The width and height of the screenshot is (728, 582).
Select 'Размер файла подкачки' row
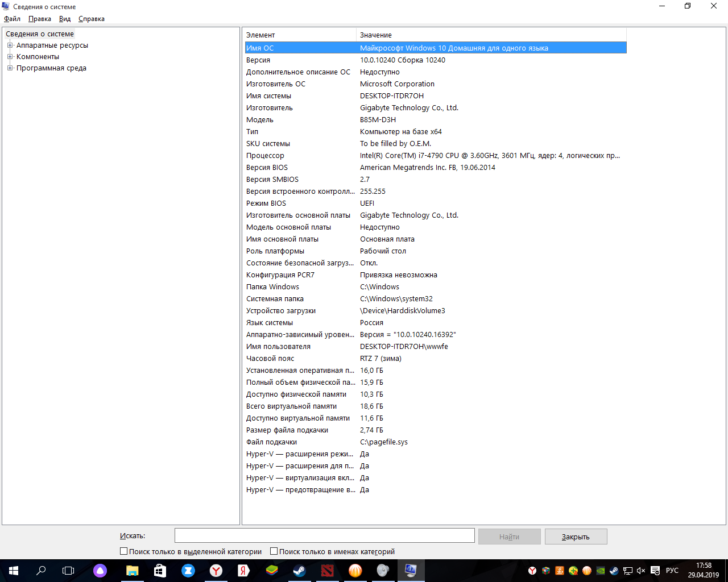point(436,430)
